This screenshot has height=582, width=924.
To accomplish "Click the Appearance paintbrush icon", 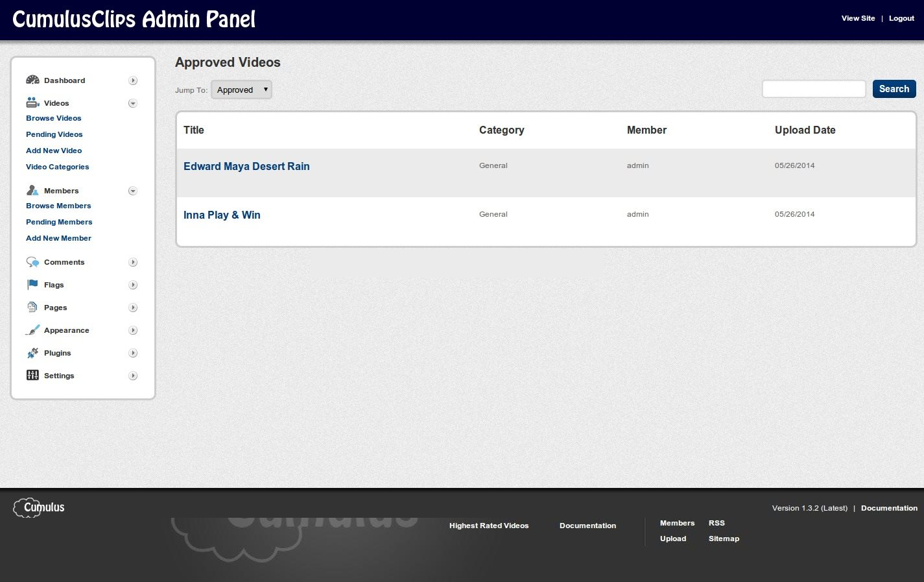I will [32, 330].
